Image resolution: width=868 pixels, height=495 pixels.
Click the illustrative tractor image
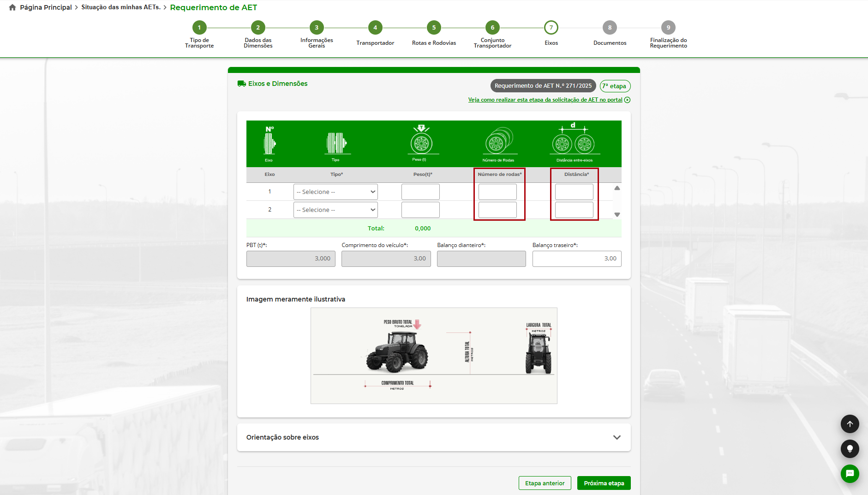(434, 356)
